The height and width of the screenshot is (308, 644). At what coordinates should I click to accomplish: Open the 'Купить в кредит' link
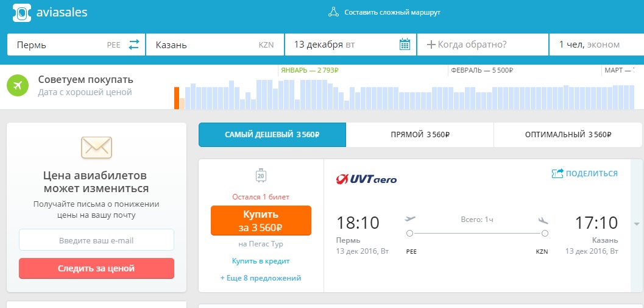261,261
